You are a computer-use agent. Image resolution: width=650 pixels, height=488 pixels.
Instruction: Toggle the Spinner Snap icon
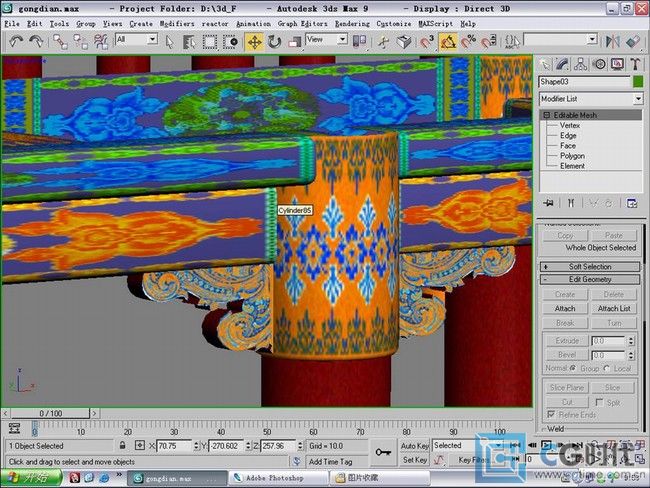click(489, 42)
